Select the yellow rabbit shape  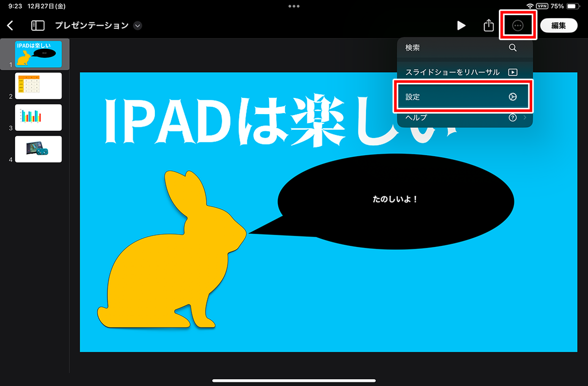171,249
